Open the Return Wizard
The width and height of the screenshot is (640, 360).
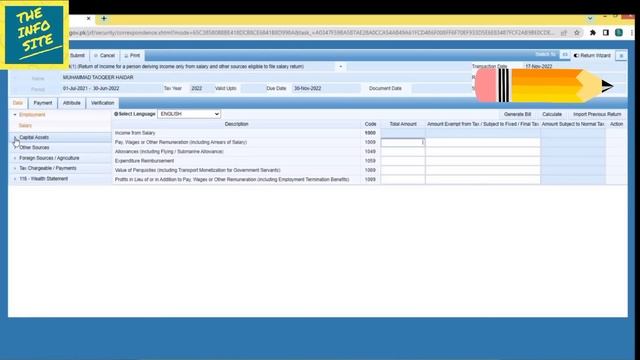(x=592, y=56)
